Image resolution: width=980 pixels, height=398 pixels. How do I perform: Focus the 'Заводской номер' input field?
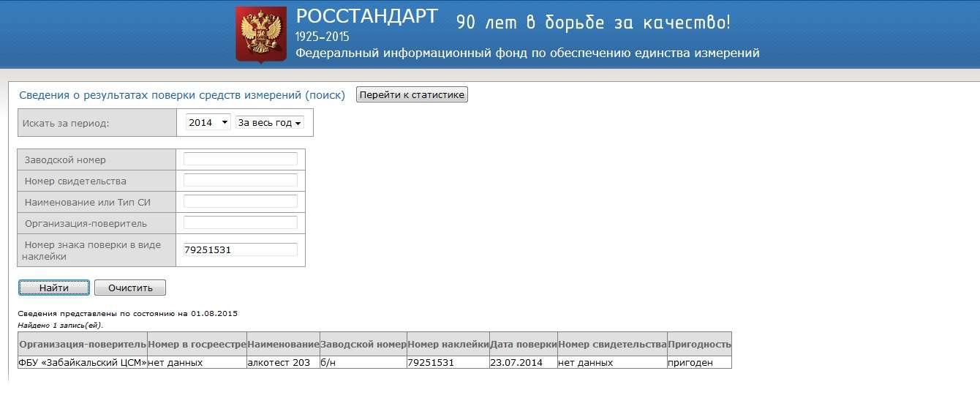[240, 159]
